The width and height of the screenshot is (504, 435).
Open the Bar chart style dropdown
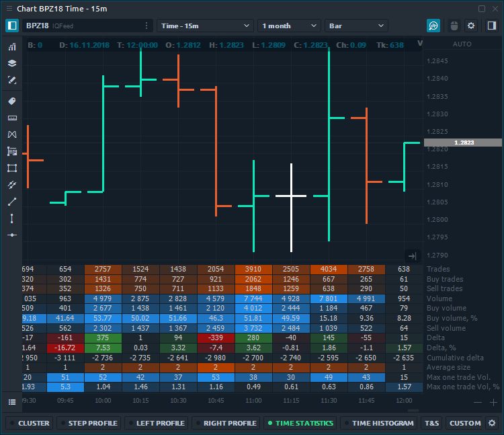click(355, 26)
